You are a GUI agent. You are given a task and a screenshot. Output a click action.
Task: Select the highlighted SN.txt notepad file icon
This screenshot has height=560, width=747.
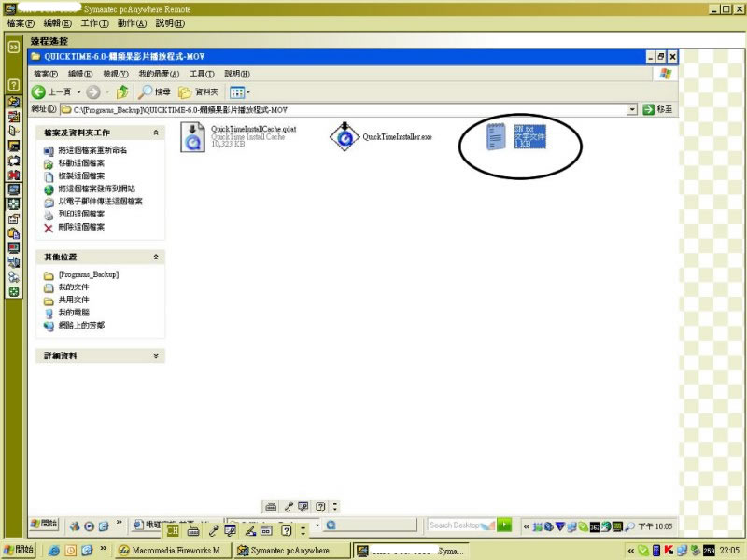click(x=496, y=136)
